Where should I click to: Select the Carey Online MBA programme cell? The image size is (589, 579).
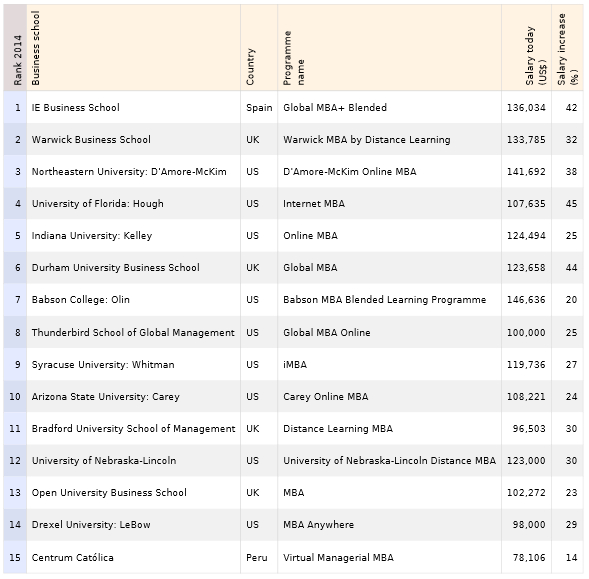(389, 396)
